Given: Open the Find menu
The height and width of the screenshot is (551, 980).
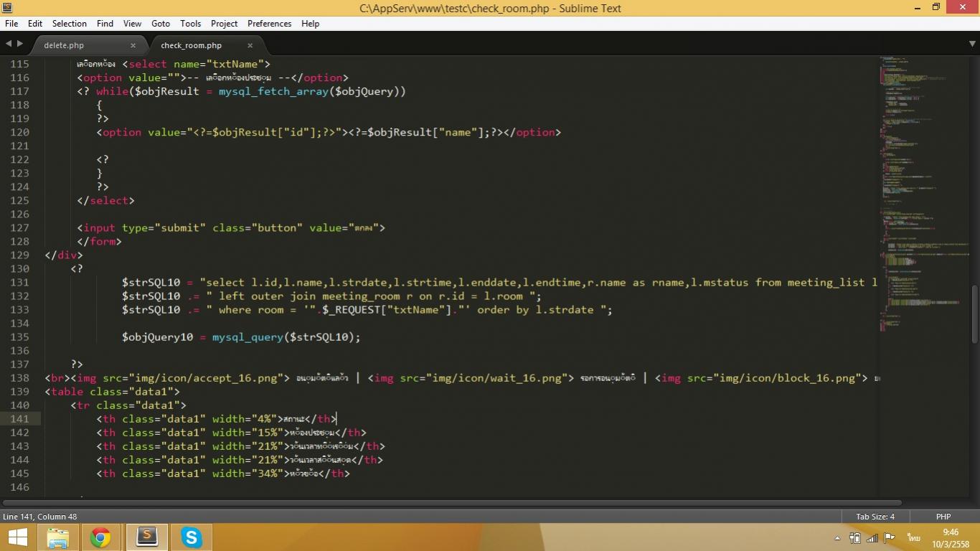Looking at the screenshot, I should [x=105, y=24].
